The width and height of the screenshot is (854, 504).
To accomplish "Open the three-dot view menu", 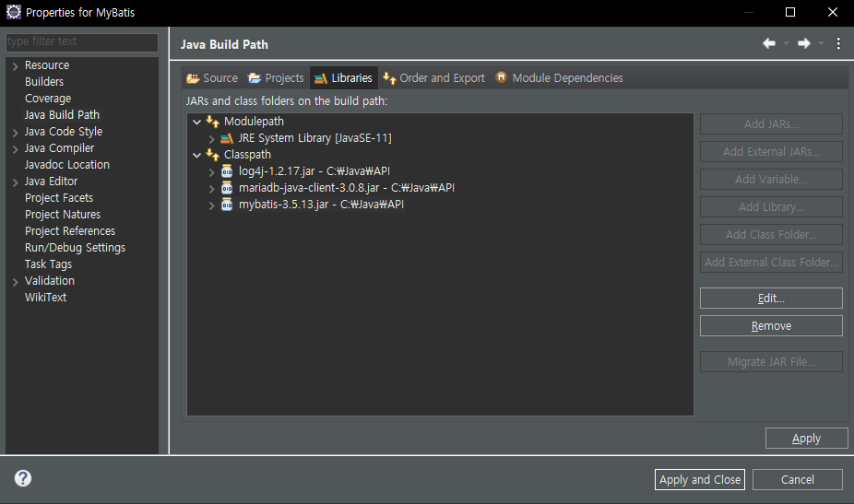I will click(838, 43).
